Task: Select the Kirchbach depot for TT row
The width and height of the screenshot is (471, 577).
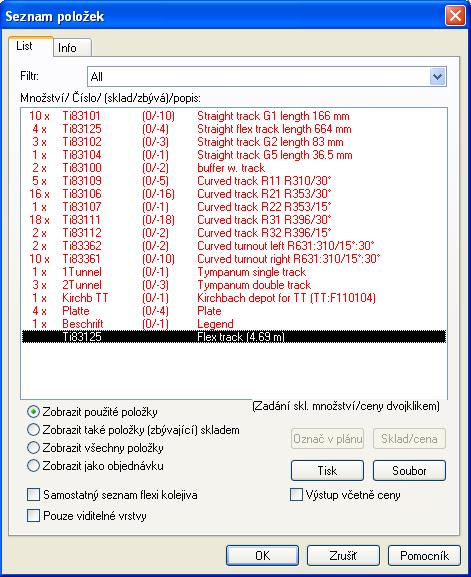Action: click(x=234, y=298)
